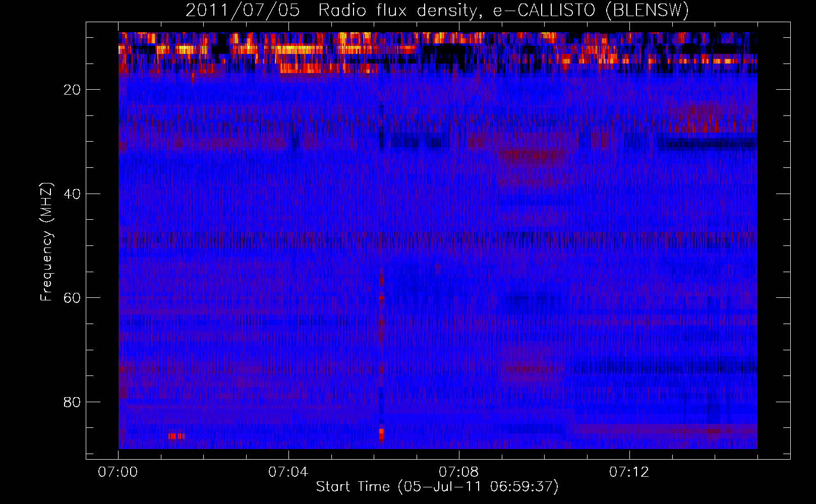
Task: Click the '07:12' time axis label
Action: click(x=629, y=472)
